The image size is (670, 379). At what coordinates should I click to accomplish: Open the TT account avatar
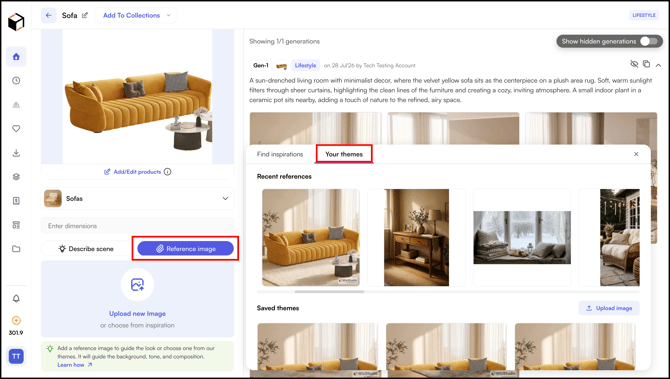(x=16, y=356)
